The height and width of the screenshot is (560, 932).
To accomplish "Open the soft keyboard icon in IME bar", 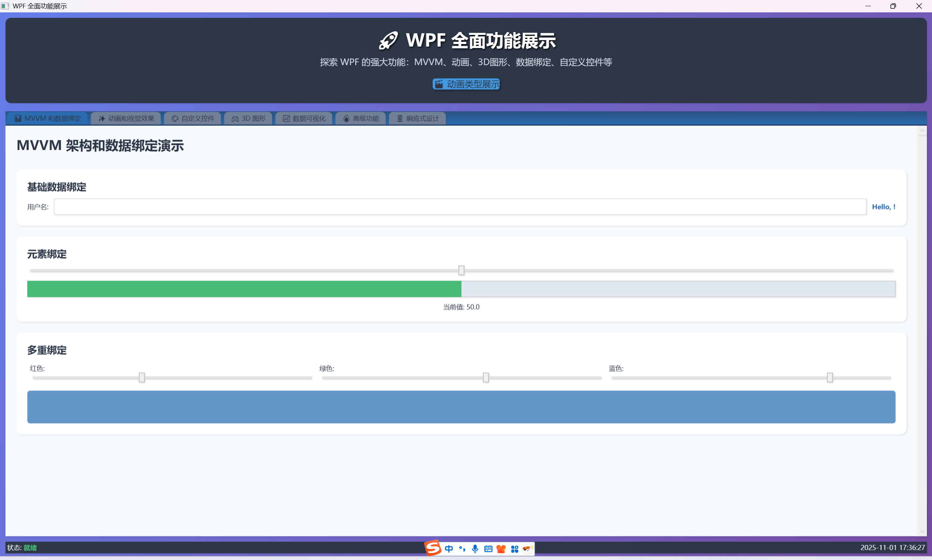I will (x=488, y=549).
